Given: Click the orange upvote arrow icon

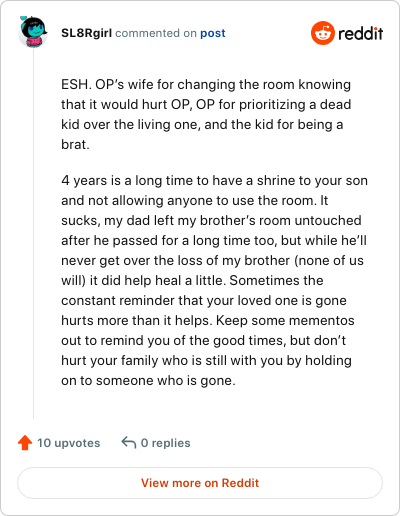Looking at the screenshot, I should 25,443.
